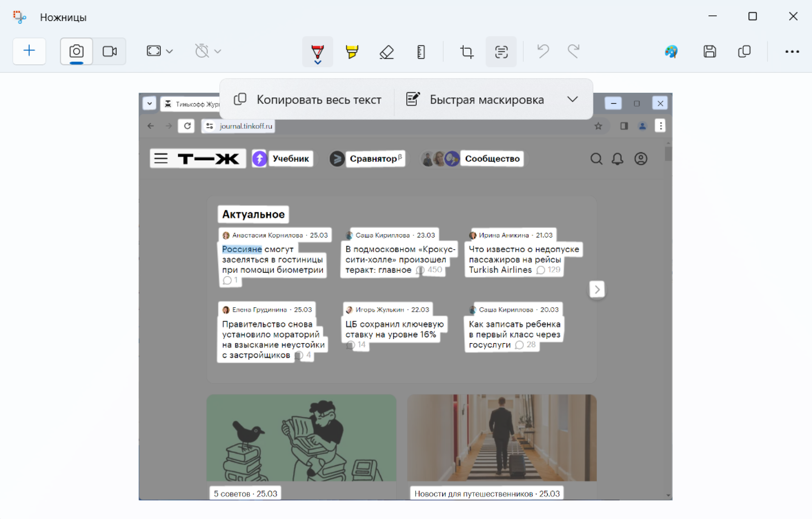
Task: Reload the page with refresh icon
Action: point(187,126)
